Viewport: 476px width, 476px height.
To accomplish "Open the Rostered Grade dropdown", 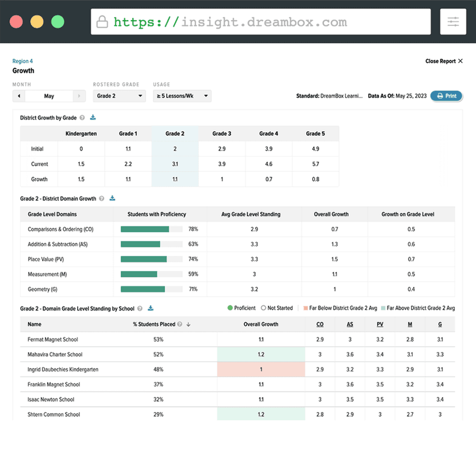I will pyautogui.click(x=119, y=96).
